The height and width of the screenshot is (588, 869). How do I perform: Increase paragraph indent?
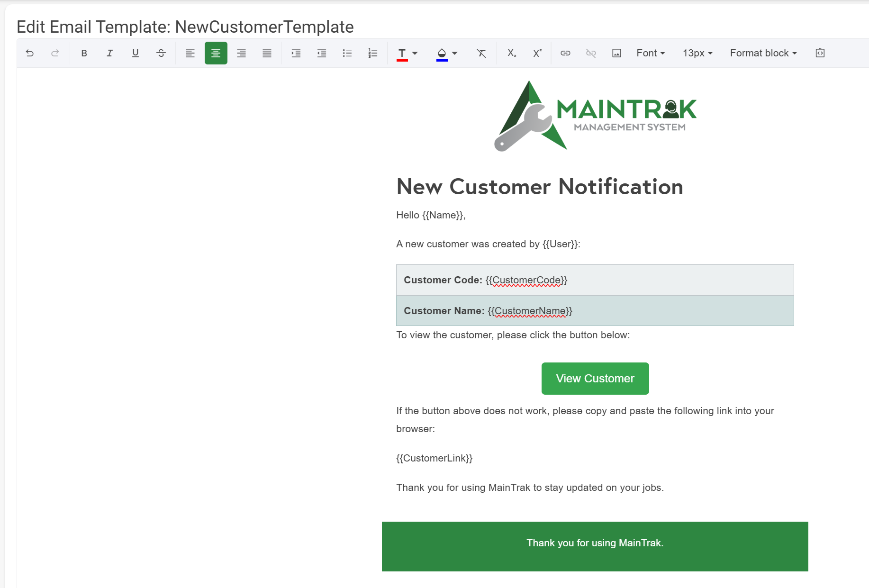click(x=296, y=53)
